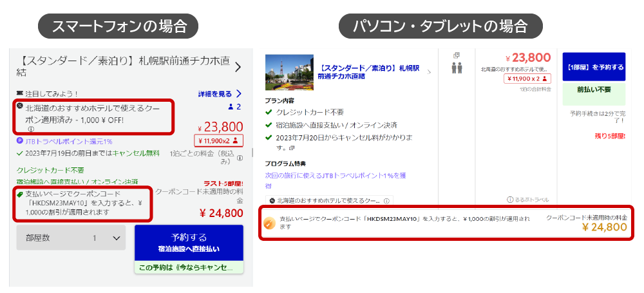Viewport: 644px width, 293px height.
Task: Open the 部屋数 dropdown
Action: [x=71, y=238]
